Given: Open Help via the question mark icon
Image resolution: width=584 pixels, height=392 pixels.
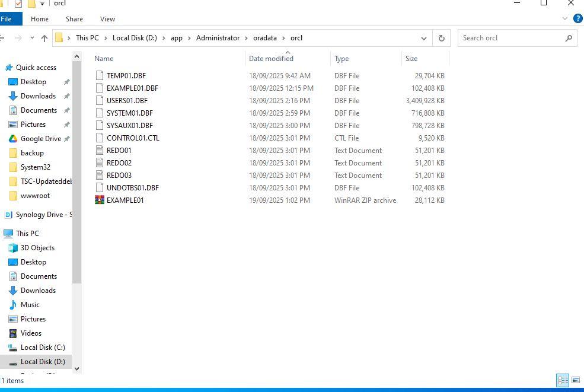Looking at the screenshot, I should point(578,19).
